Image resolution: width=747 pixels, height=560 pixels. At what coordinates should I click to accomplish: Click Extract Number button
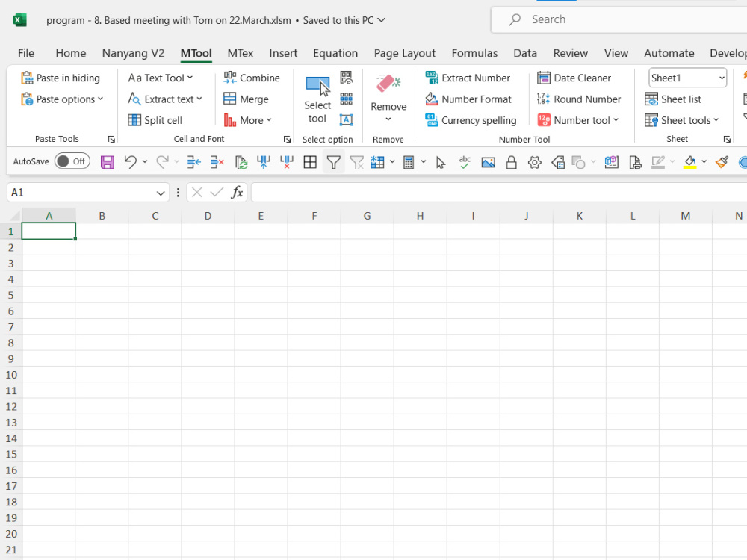pos(468,78)
